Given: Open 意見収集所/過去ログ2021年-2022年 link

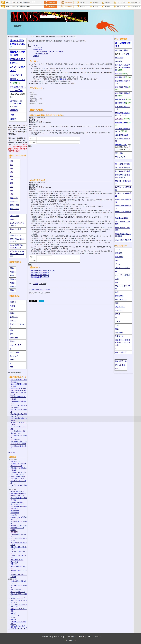Looking at the screenshot, I should [x=42, y=271].
